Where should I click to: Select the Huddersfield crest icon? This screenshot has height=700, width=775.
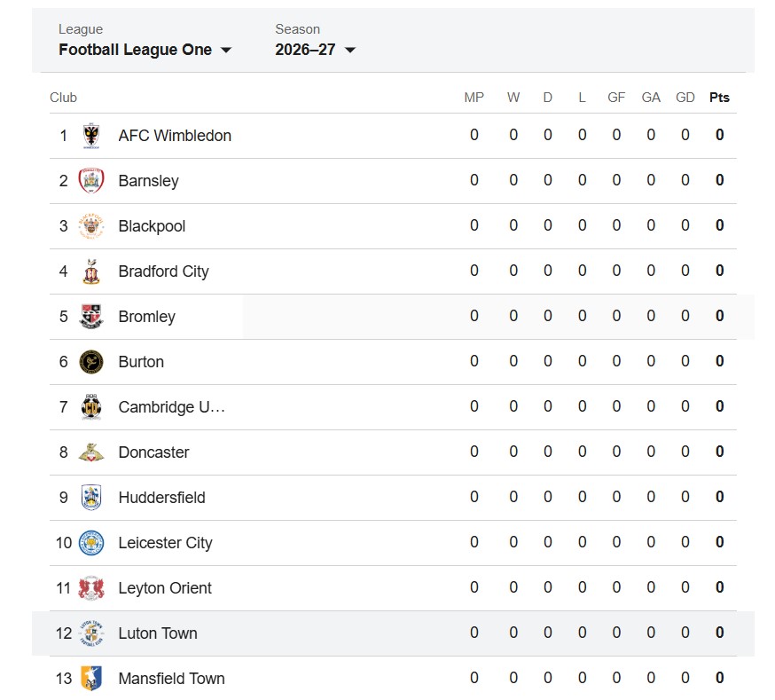pos(91,498)
